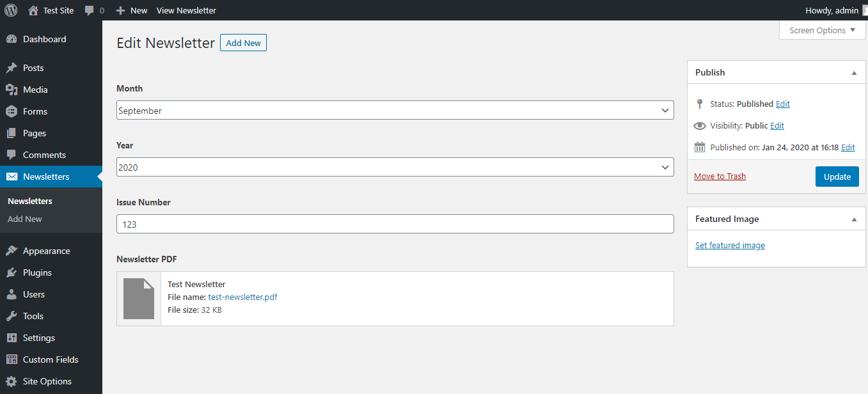
Task: Click the Forms icon in sidebar
Action: click(11, 111)
